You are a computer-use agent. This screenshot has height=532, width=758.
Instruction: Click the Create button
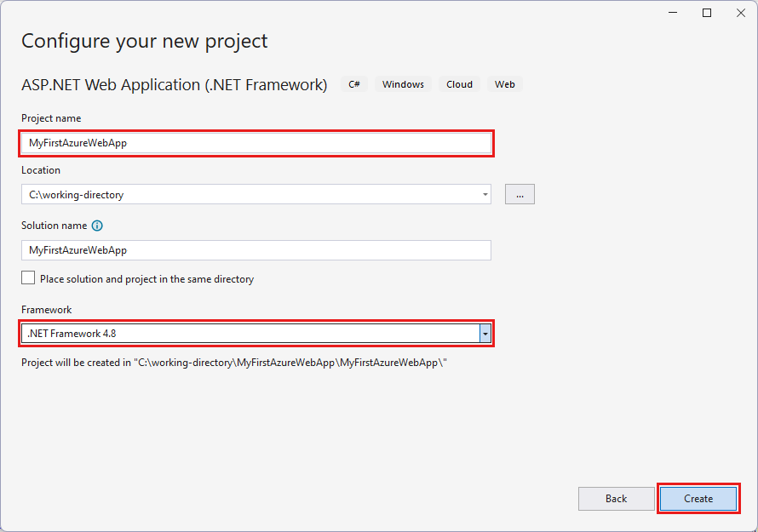click(x=698, y=499)
